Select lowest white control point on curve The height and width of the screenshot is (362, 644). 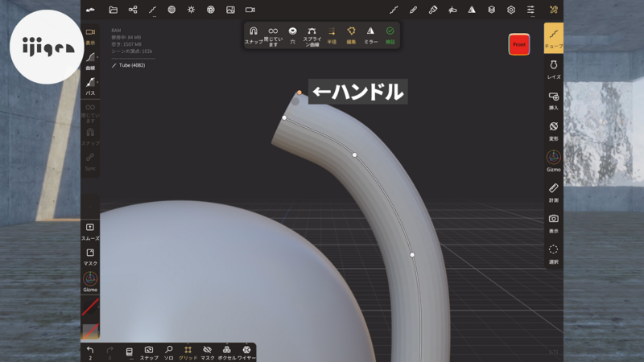click(412, 255)
